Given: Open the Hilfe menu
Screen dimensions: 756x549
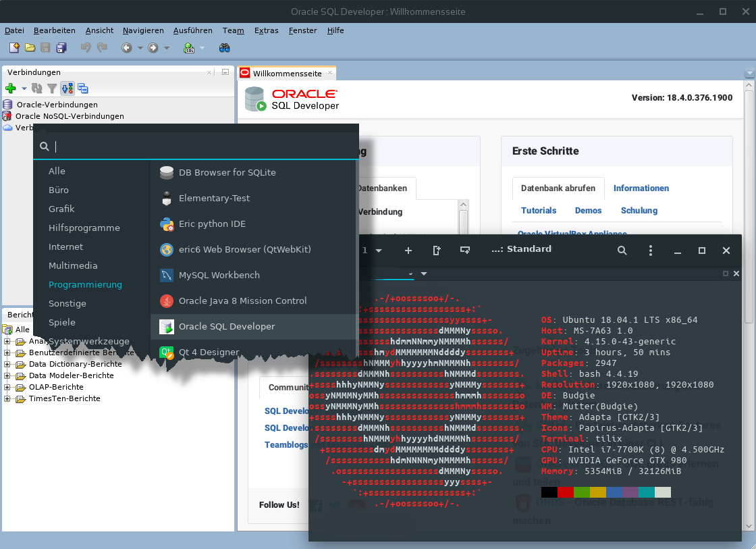Looking at the screenshot, I should point(335,30).
